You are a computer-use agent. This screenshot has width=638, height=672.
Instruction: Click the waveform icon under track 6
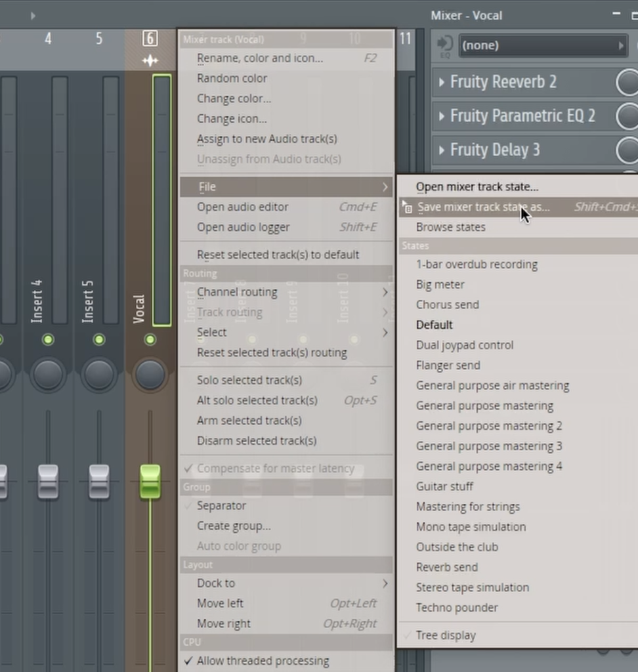coord(150,61)
